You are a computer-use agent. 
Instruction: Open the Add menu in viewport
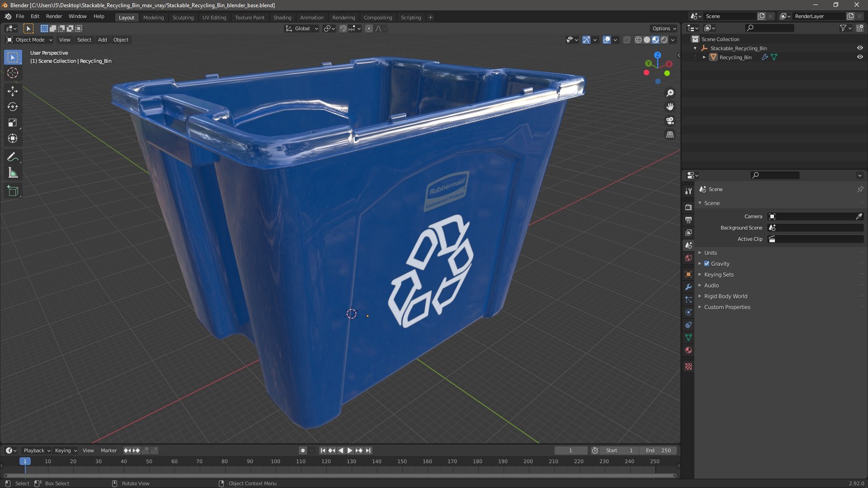[x=103, y=40]
